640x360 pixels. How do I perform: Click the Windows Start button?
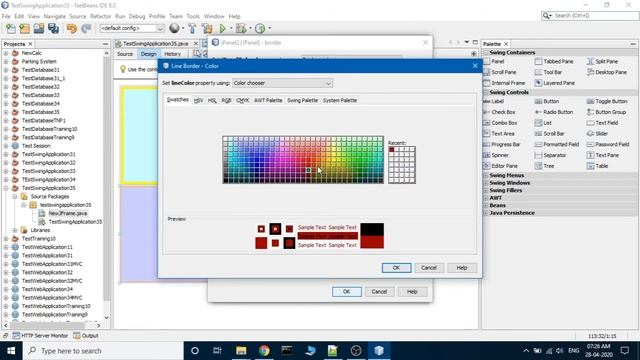click(x=11, y=351)
